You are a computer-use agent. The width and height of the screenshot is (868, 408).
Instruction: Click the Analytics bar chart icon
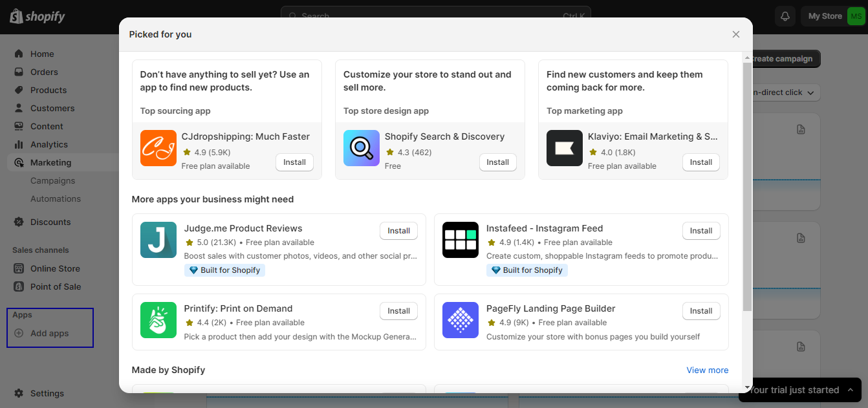pyautogui.click(x=19, y=144)
